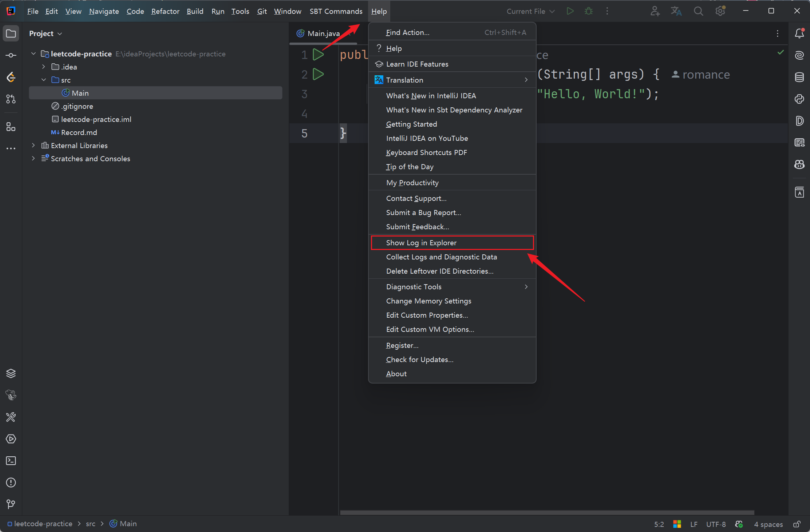
Task: Choose Check for Updates menu entry
Action: (x=420, y=360)
